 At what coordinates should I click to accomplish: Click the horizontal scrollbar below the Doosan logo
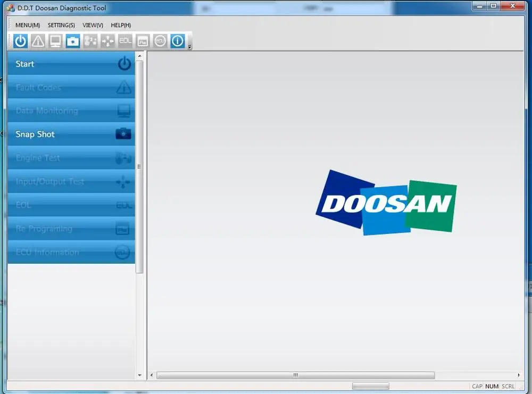click(295, 375)
